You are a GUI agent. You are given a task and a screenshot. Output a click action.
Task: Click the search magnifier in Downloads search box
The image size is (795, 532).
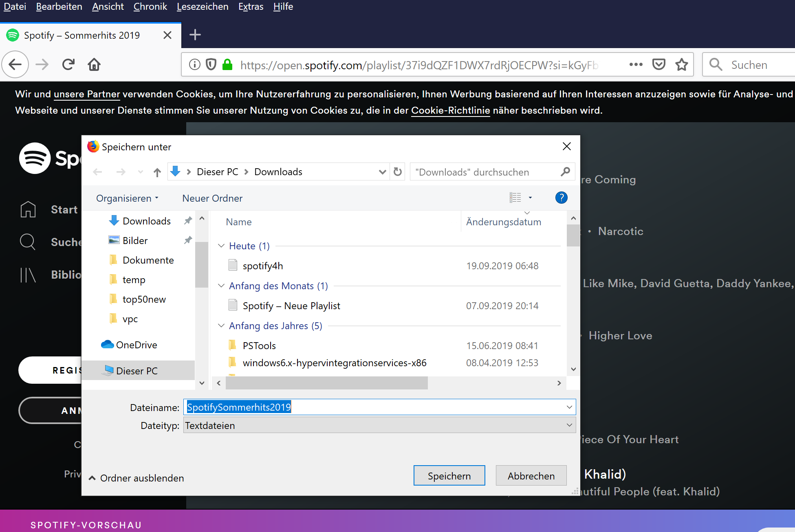[x=565, y=172]
